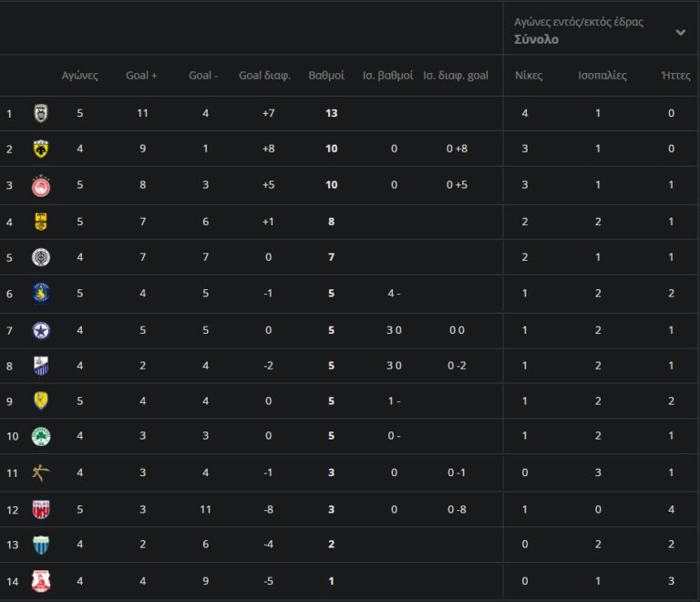Click the blue star logo in 7th place

click(41, 329)
